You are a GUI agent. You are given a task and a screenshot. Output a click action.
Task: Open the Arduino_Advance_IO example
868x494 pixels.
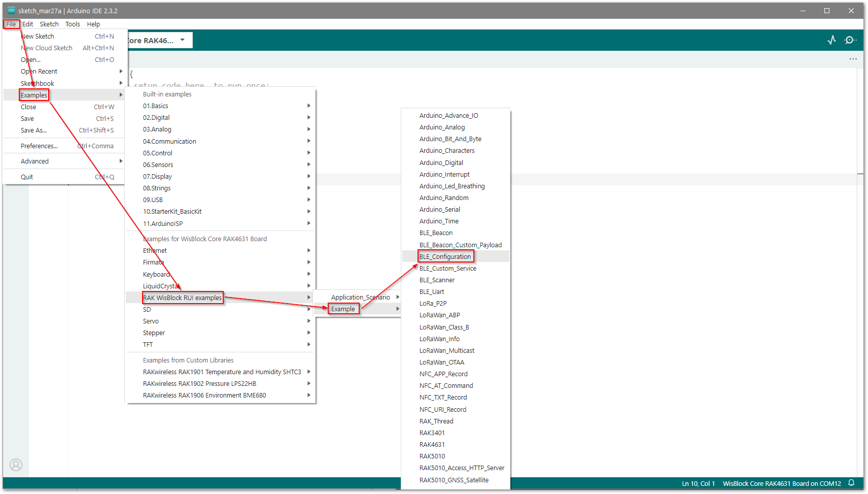[456, 115]
